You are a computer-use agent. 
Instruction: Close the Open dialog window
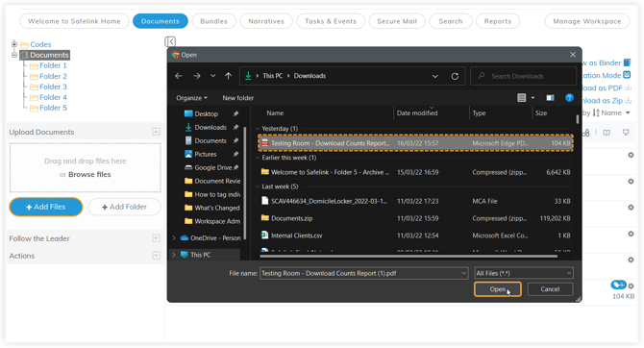(x=573, y=55)
